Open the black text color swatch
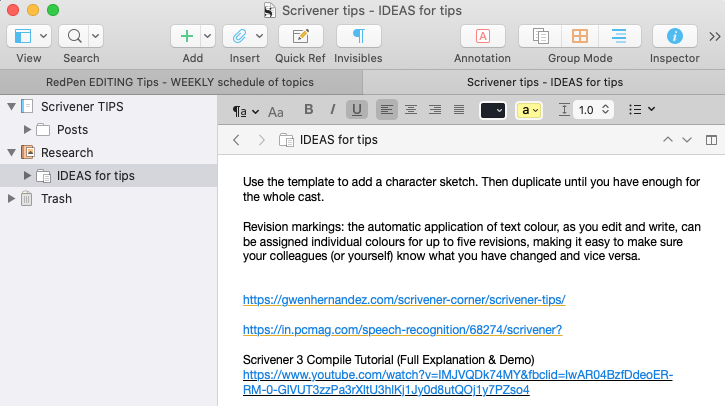The image size is (725, 406). (493, 111)
